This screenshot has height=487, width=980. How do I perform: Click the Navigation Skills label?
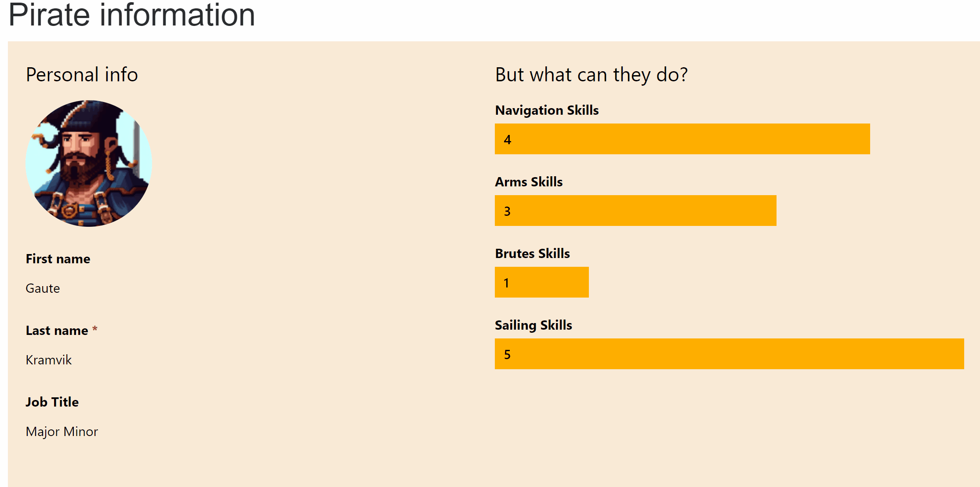(547, 110)
